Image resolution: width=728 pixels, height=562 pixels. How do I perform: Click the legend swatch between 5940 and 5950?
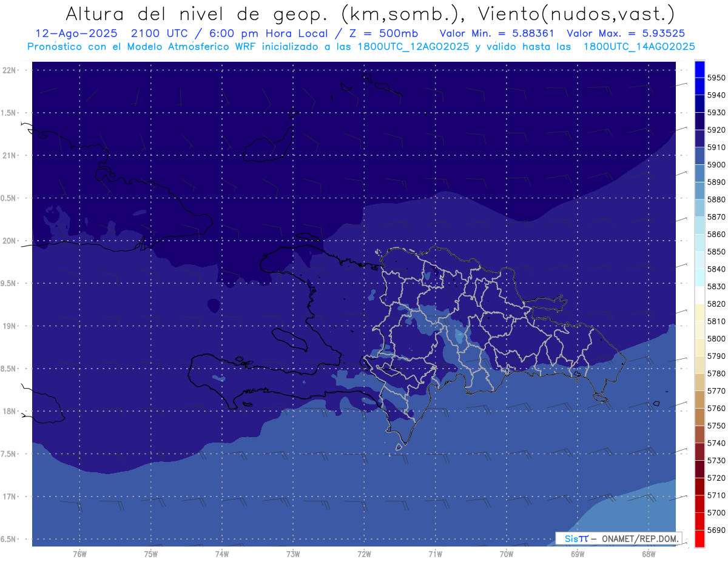[699, 87]
